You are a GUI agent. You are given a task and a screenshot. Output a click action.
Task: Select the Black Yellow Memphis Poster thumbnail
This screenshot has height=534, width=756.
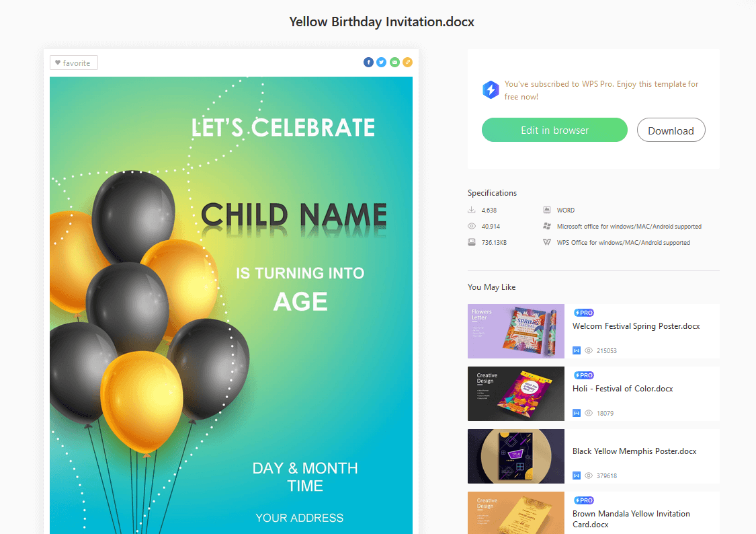515,456
